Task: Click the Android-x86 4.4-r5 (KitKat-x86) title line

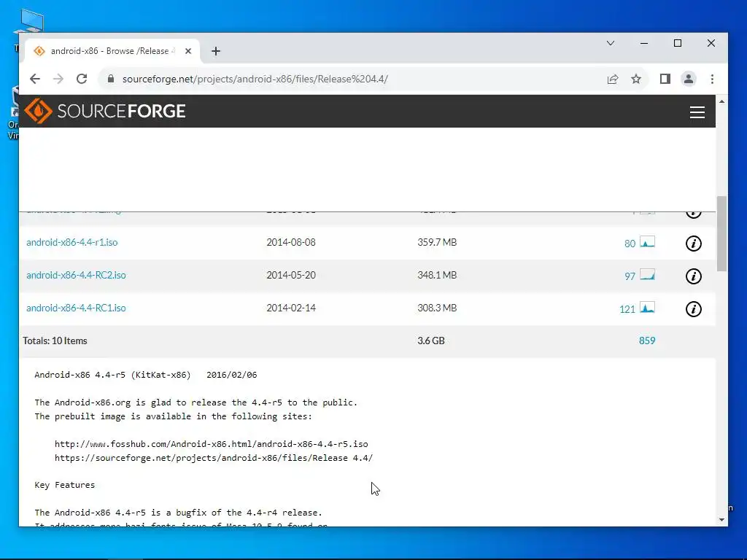Action: [x=145, y=376]
